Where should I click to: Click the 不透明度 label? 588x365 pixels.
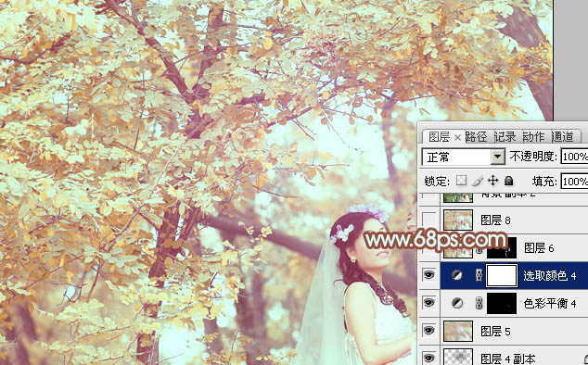[533, 157]
